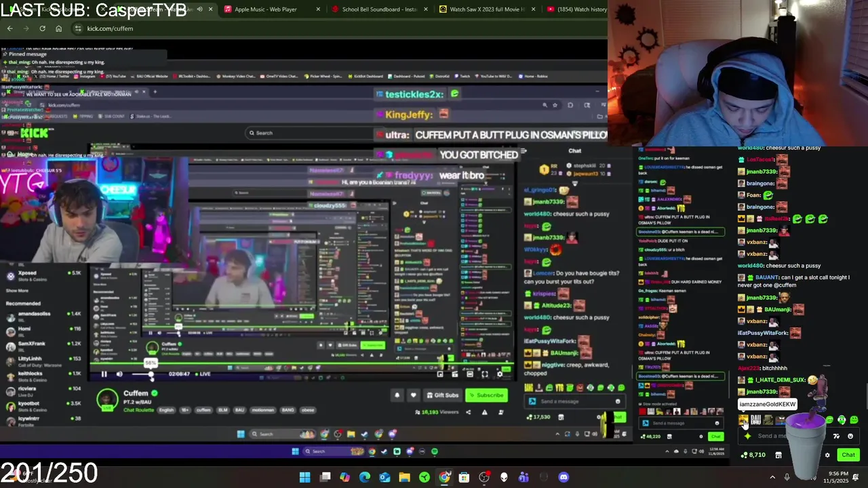This screenshot has height=488, width=868.
Task: Expand the system tray hidden icons
Action: (772, 477)
